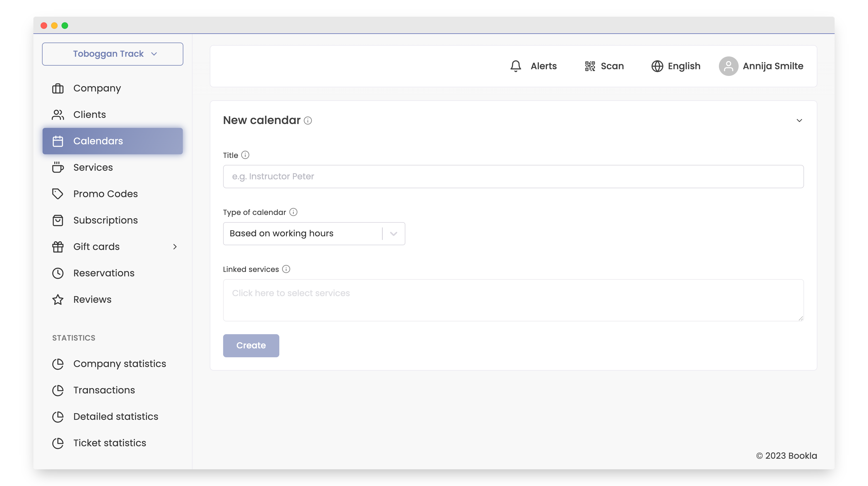
Task: Click the Calendars calendar icon
Action: (x=58, y=141)
